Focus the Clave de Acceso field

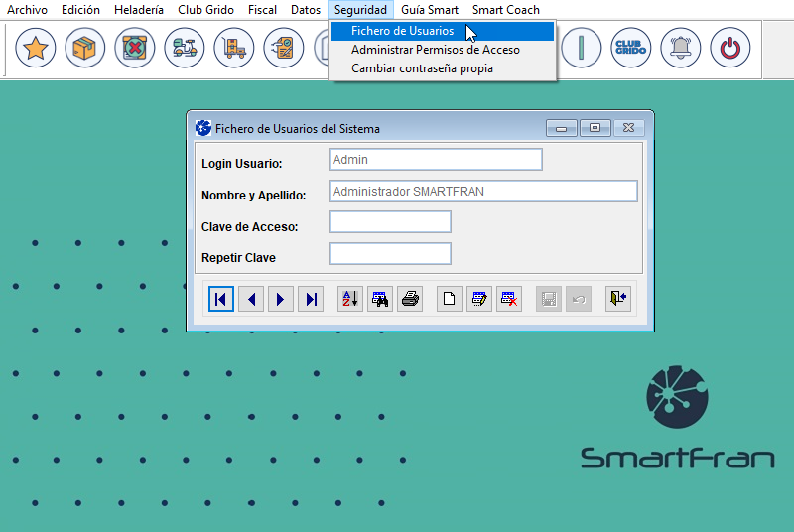click(x=390, y=222)
